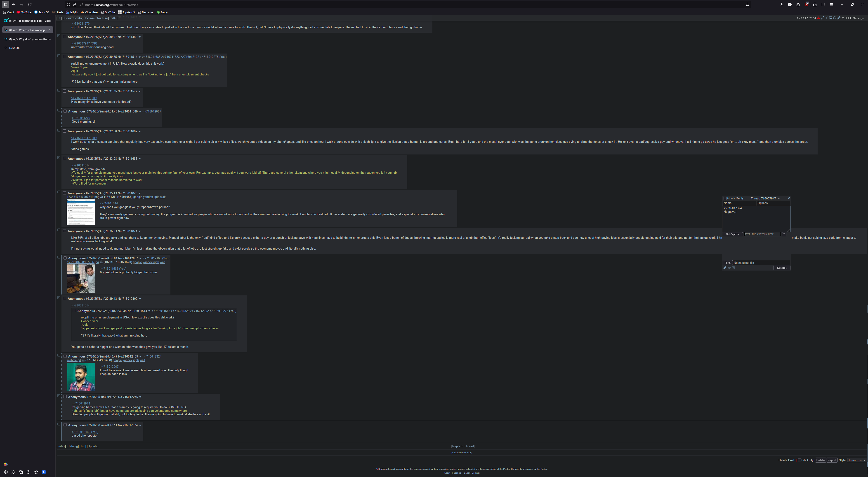Bookmark this page with the star icon
The height and width of the screenshot is (477, 868).
[747, 5]
